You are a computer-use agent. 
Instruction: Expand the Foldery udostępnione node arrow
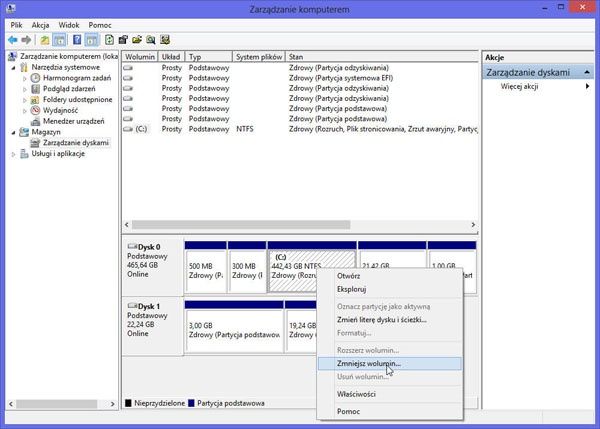pos(25,100)
